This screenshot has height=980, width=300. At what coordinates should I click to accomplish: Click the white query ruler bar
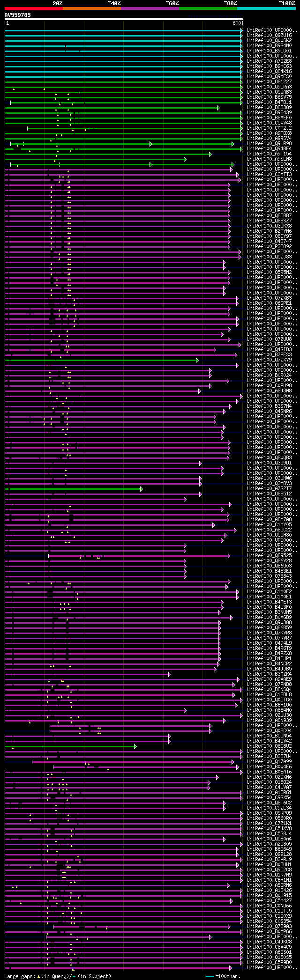click(x=124, y=19)
